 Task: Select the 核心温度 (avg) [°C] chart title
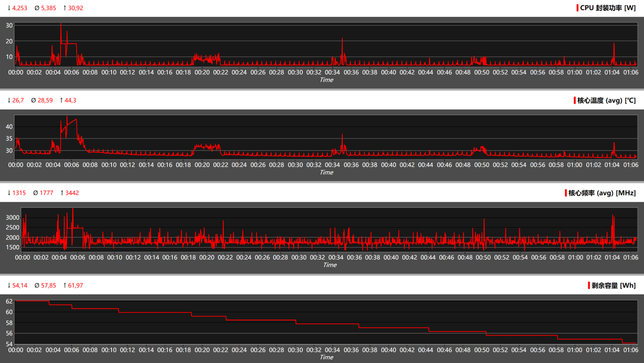606,101
